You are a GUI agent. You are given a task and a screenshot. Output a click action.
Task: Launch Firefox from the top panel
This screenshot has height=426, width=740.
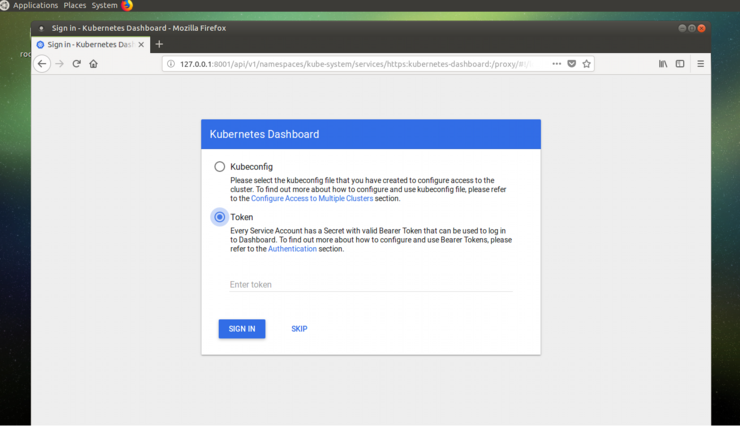coord(127,5)
